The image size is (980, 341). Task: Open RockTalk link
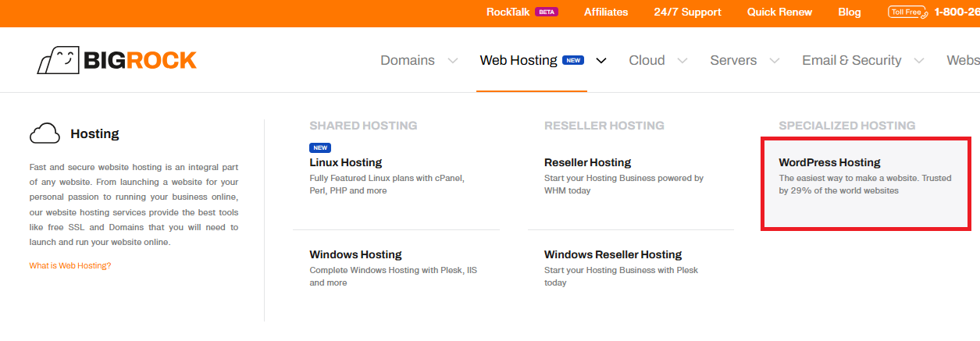pos(508,12)
